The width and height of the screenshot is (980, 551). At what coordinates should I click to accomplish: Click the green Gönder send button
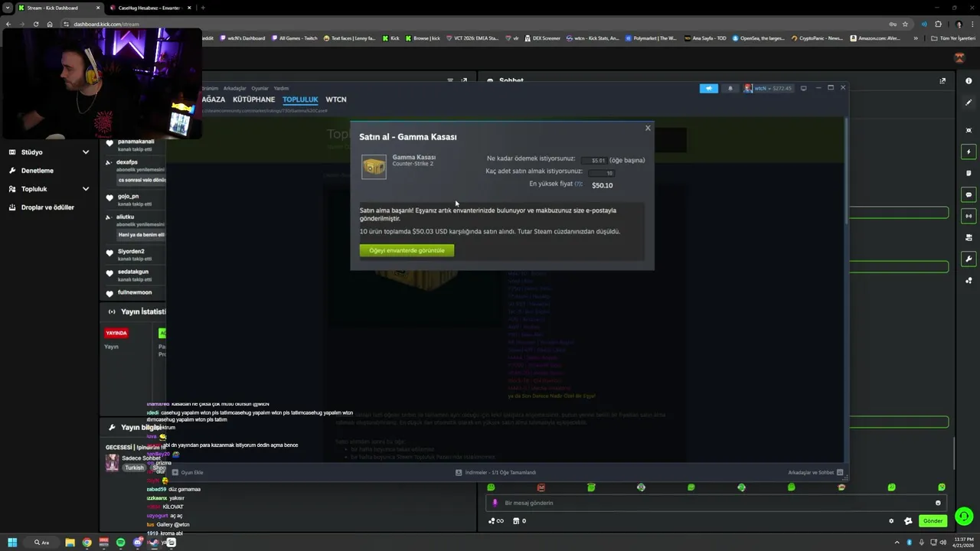pyautogui.click(x=933, y=521)
